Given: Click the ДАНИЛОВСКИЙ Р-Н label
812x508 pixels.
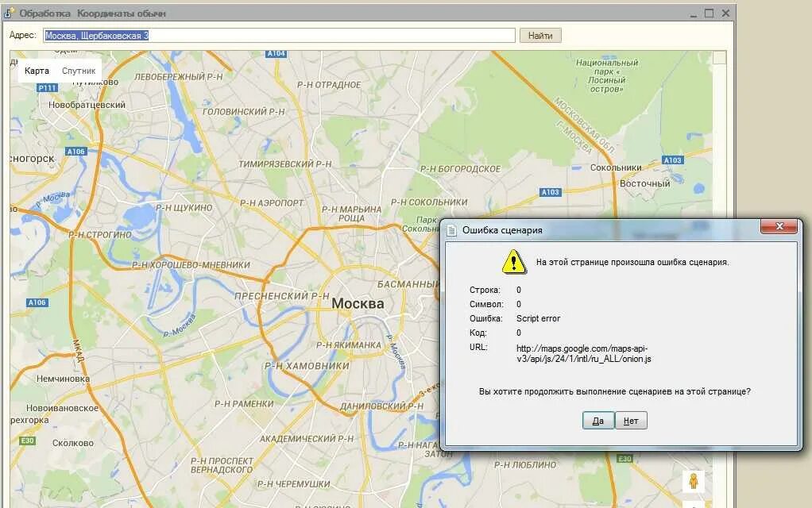Looking at the screenshot, I should coord(381,406).
